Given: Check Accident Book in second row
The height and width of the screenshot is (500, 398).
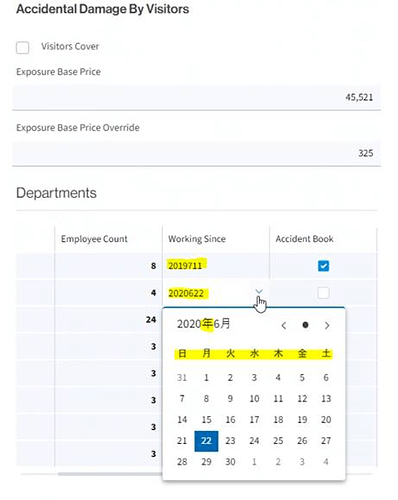Looking at the screenshot, I should point(323,293).
